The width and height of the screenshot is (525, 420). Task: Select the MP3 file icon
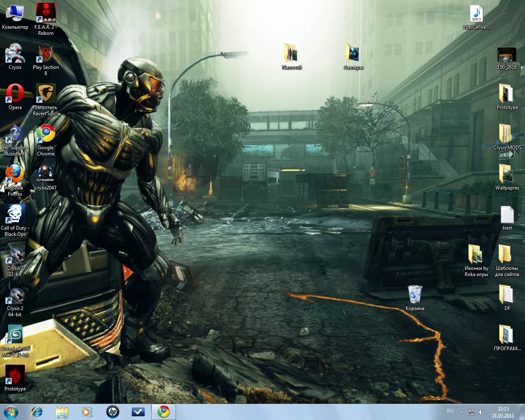tap(476, 17)
